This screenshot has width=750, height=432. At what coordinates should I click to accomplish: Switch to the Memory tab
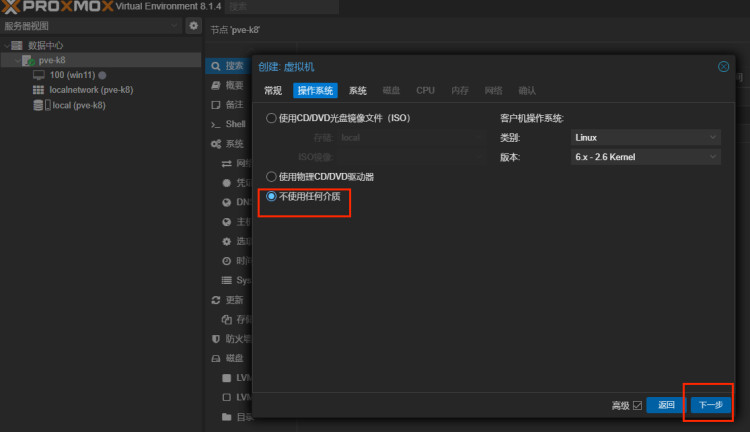(460, 90)
